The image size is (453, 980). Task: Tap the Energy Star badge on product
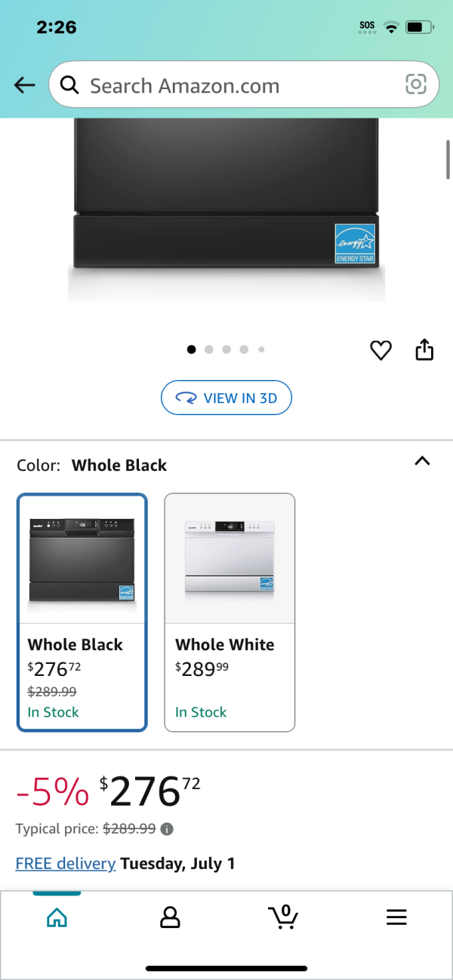pos(355,244)
